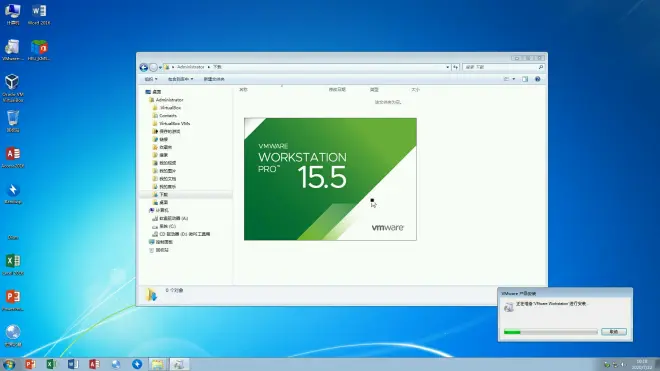This screenshot has height=371, width=660.
Task: Open the Word 2016 desktop shortcut
Action: (39, 14)
